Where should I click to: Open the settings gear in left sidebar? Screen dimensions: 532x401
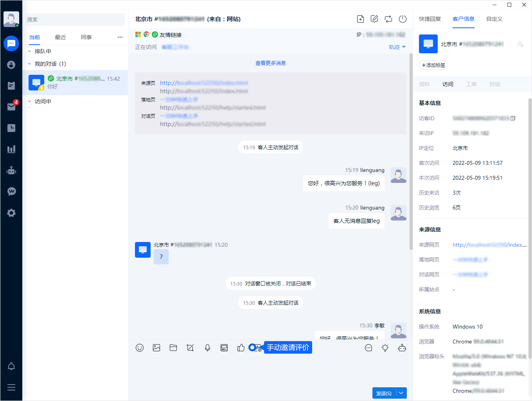point(11,213)
